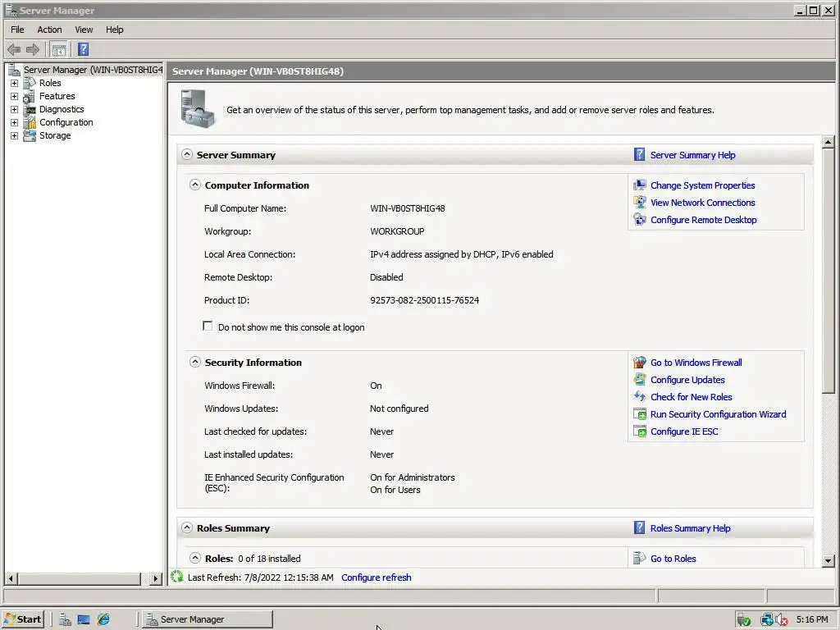This screenshot has width=840, height=630.
Task: Collapse the Computer Information section
Action: coord(195,185)
